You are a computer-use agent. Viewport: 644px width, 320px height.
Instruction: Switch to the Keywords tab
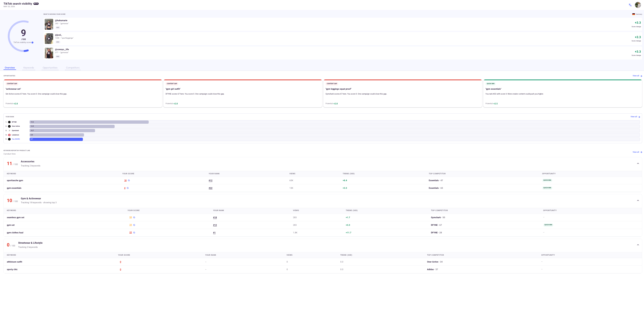29,68
